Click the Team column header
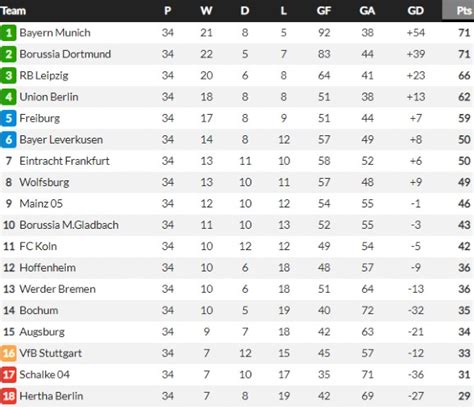 coord(13,11)
